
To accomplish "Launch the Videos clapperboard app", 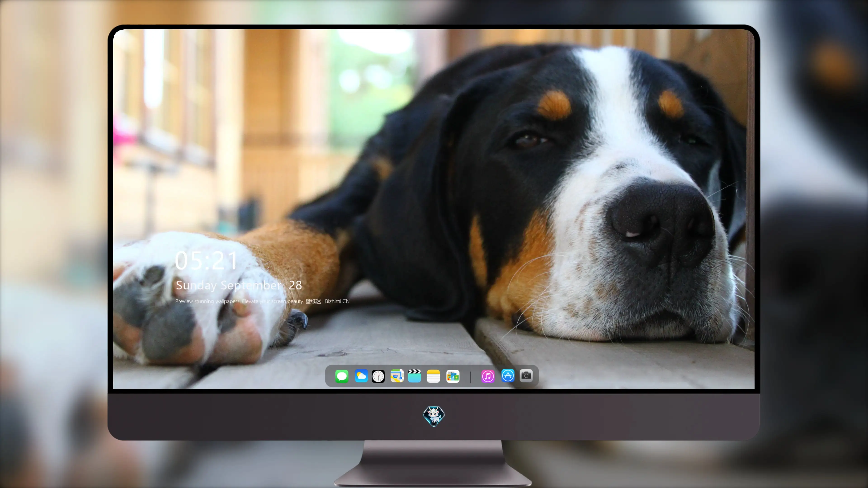I will (415, 376).
